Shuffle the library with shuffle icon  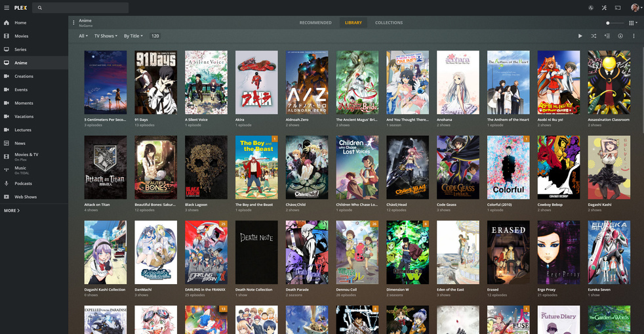click(594, 36)
